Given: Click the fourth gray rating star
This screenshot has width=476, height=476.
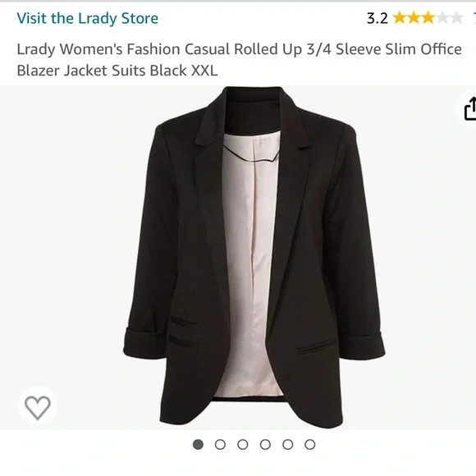Looking at the screenshot, I should 442,18.
